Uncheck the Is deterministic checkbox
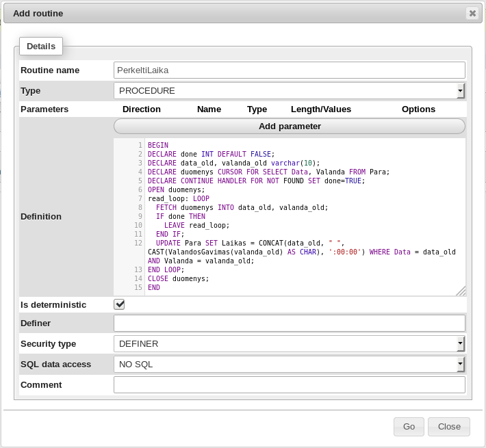 119,304
